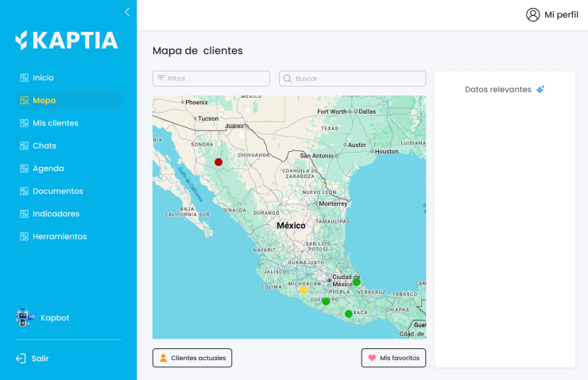Collapse the sidebar with the chevron arrow

[x=127, y=12]
